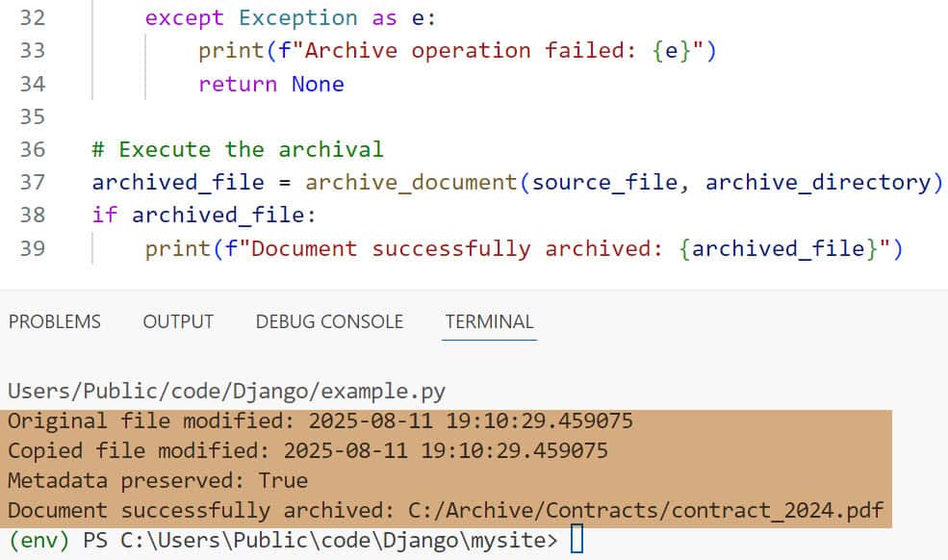The width and height of the screenshot is (948, 560).
Task: Select line number 34 in the gutter
Action: click(33, 84)
